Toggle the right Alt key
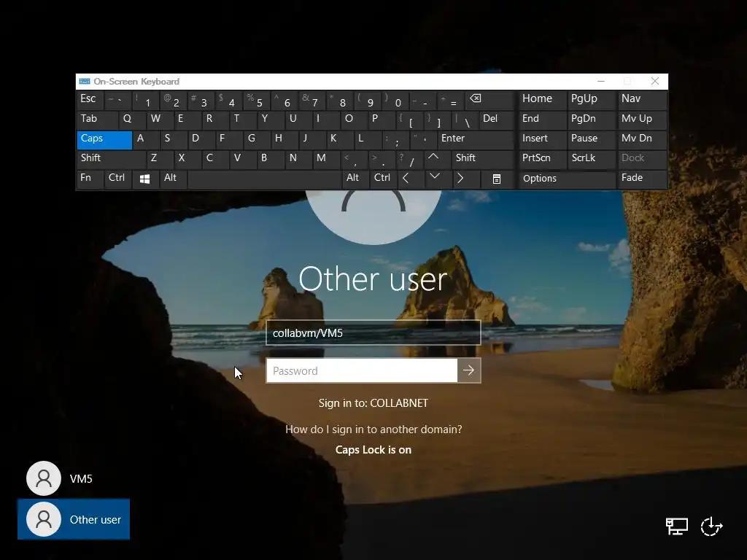This screenshot has width=747, height=560. pyautogui.click(x=355, y=179)
